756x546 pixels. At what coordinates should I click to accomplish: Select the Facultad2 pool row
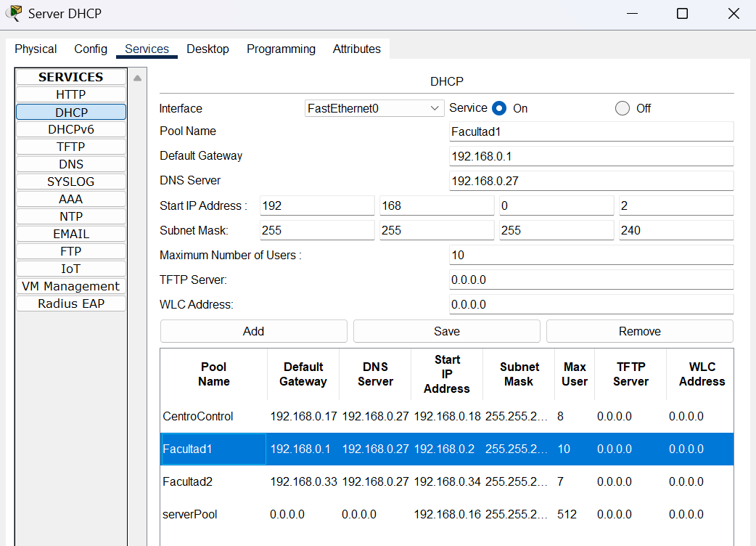tap(446, 481)
